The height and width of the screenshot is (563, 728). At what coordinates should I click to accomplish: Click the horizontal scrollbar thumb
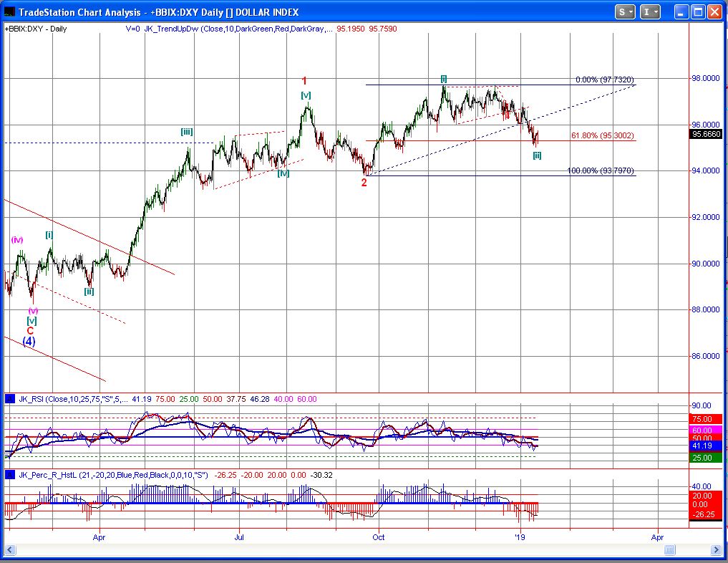pos(669,550)
